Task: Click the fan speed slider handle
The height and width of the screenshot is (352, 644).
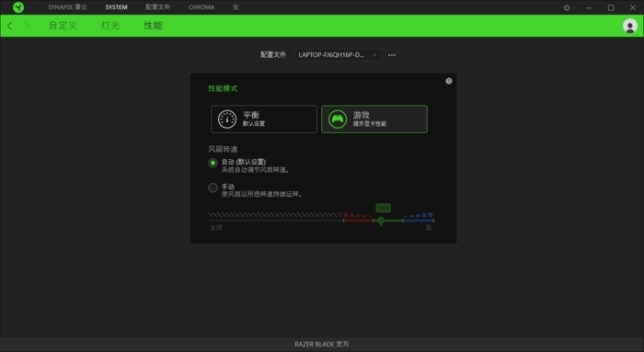Action: pyautogui.click(x=381, y=221)
